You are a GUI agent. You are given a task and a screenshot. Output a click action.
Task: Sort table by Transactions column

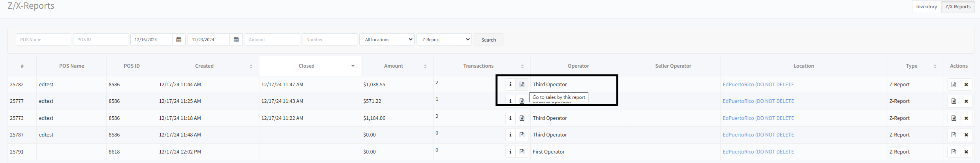click(x=482, y=66)
